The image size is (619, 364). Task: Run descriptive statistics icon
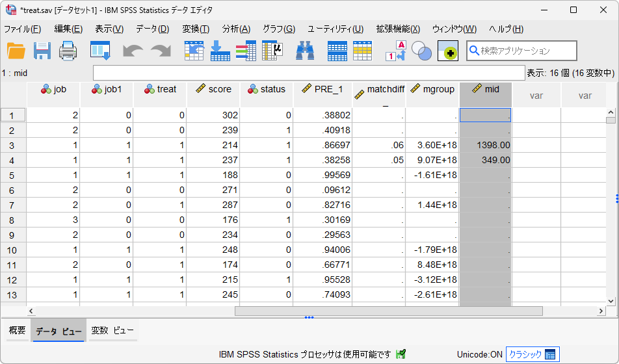tap(272, 51)
